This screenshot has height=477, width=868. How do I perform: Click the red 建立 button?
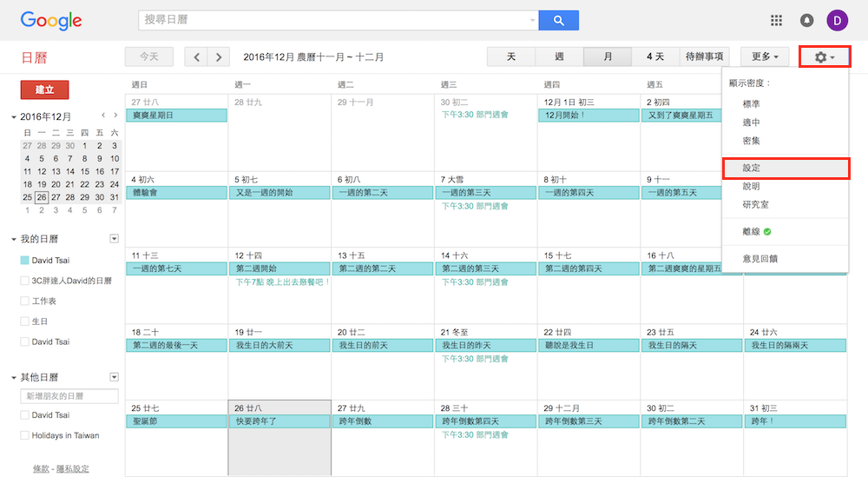click(44, 89)
